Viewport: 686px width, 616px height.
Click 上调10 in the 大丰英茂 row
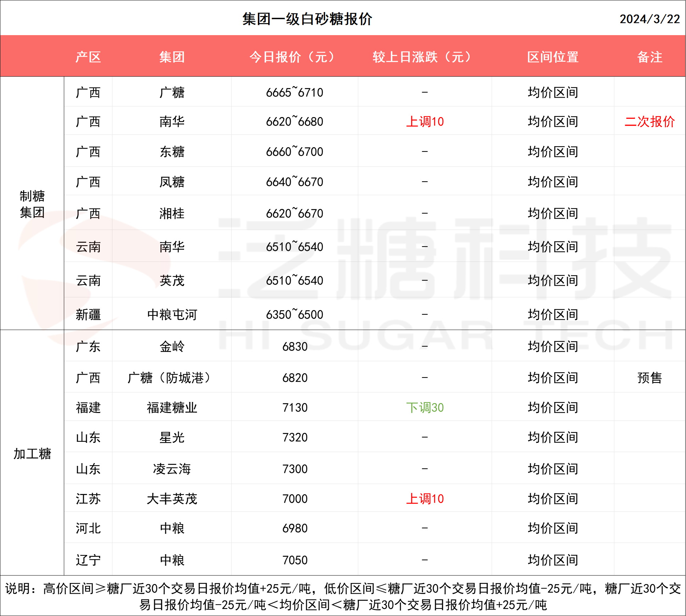(x=425, y=499)
